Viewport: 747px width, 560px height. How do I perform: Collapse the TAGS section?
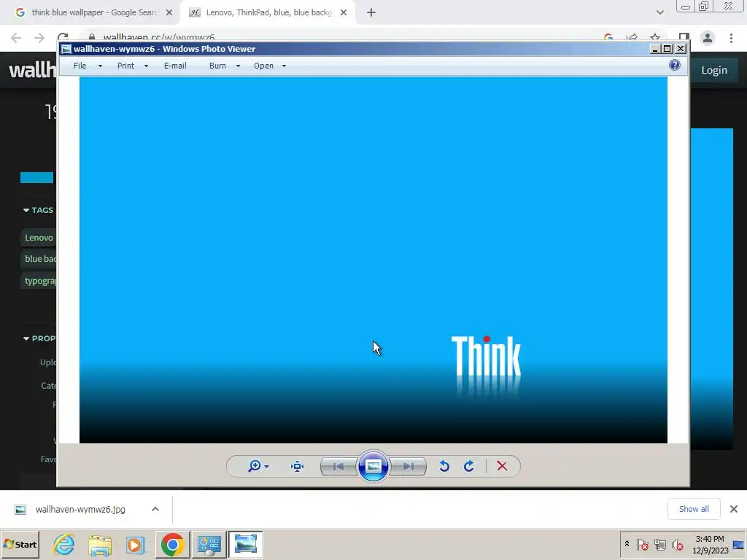pyautogui.click(x=38, y=210)
